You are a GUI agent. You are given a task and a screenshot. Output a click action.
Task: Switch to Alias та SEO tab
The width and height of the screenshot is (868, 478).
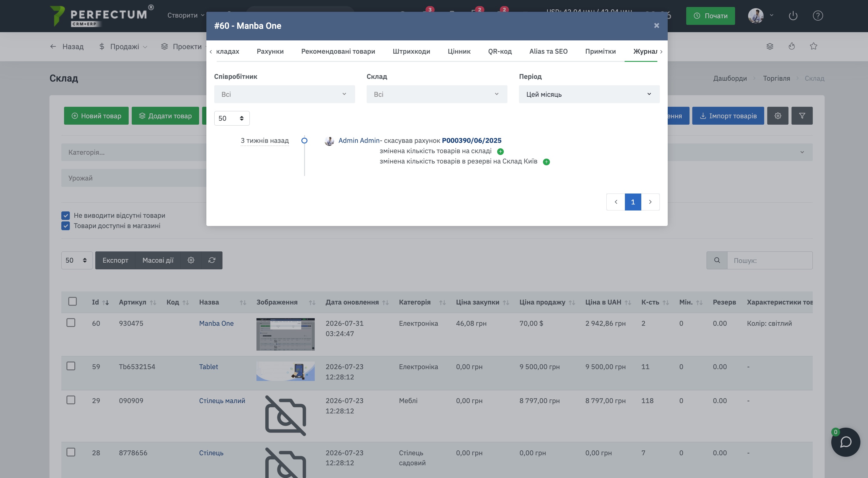(x=548, y=51)
